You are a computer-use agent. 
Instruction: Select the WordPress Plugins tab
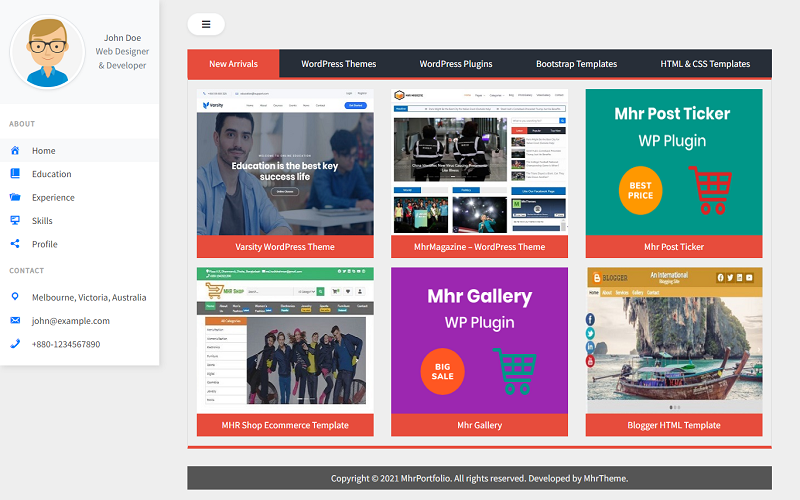click(x=456, y=64)
